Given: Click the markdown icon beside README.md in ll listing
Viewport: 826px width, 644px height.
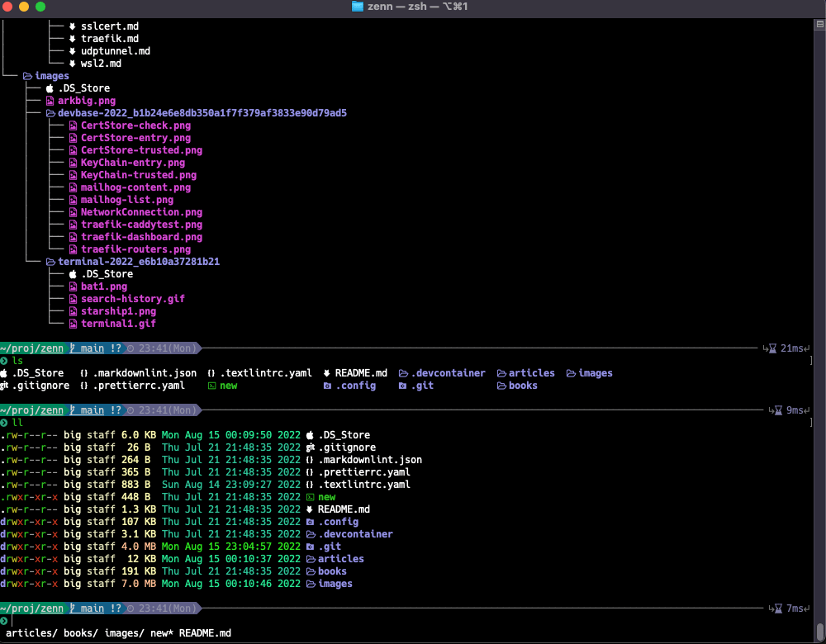Looking at the screenshot, I should [x=309, y=509].
